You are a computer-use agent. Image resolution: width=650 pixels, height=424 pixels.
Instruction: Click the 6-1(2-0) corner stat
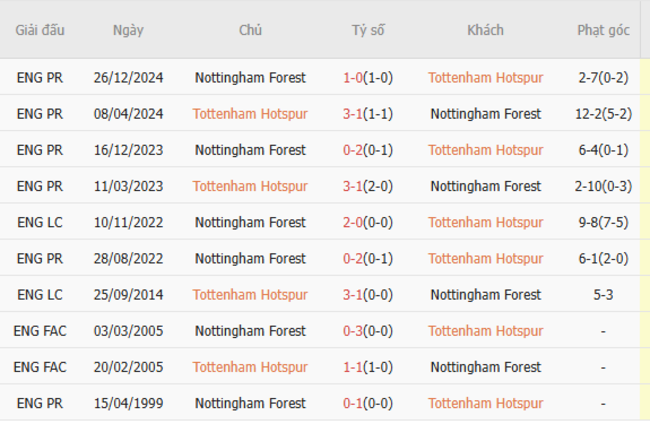tap(603, 258)
